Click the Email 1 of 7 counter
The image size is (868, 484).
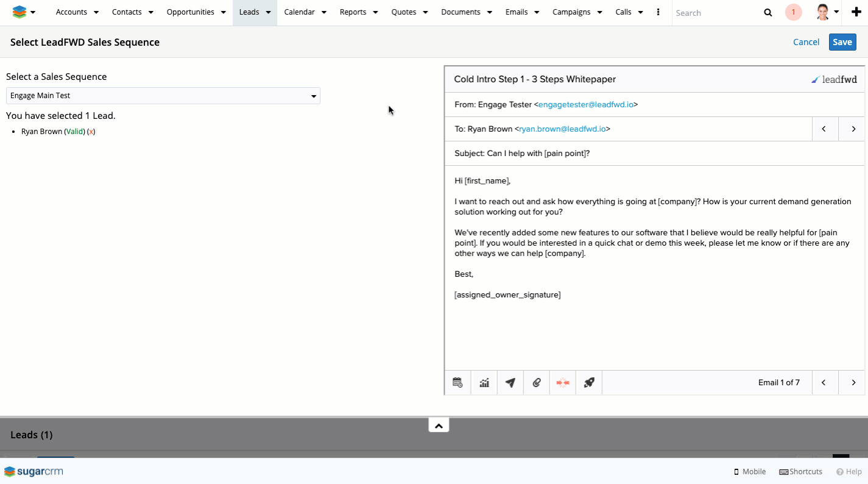[x=779, y=383]
